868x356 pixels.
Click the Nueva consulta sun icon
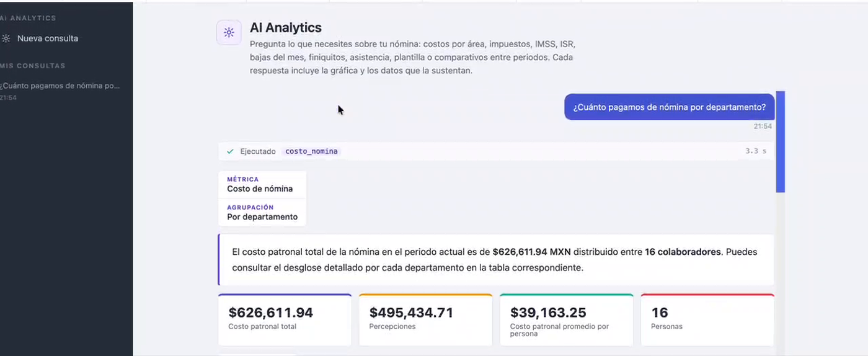[6, 38]
